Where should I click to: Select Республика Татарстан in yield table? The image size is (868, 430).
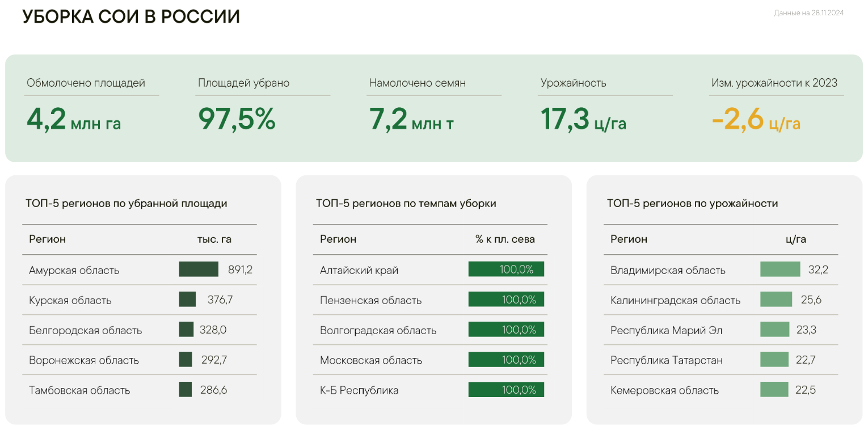pyautogui.click(x=667, y=360)
